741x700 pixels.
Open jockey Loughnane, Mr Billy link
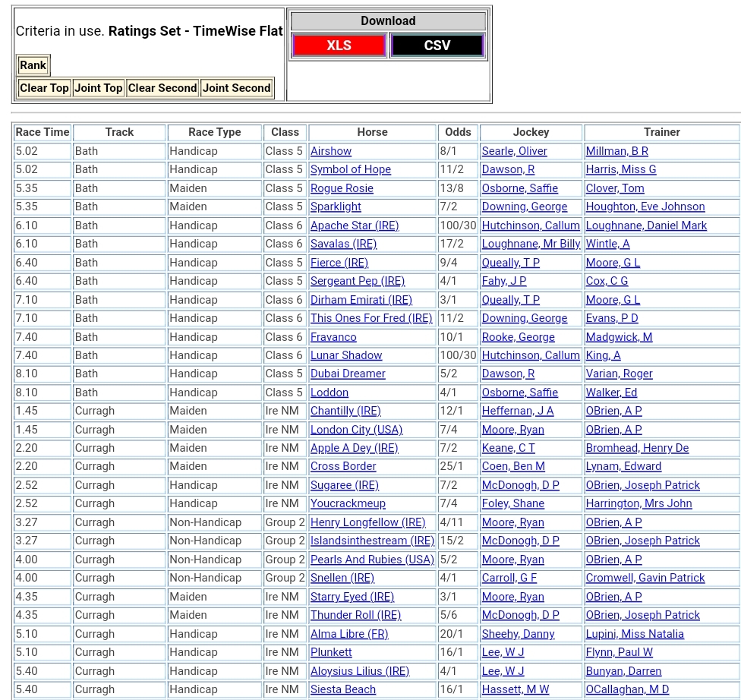coord(531,244)
